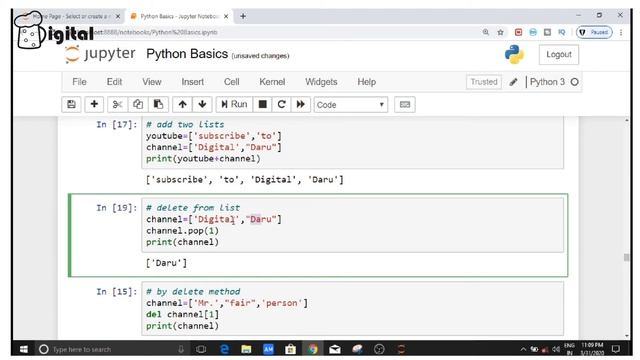Click the In [15] prompt label
Screen dimensions: 640x360
tap(116, 291)
